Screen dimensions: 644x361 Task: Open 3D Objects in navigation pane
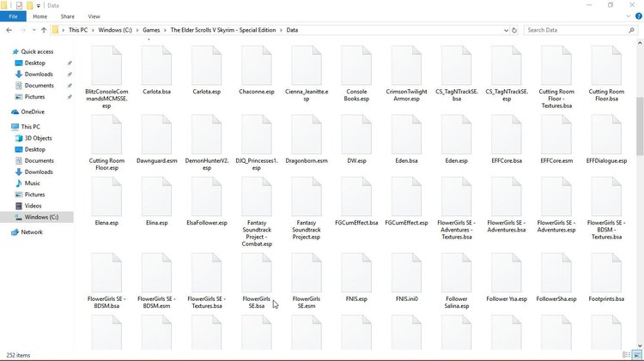(x=38, y=138)
